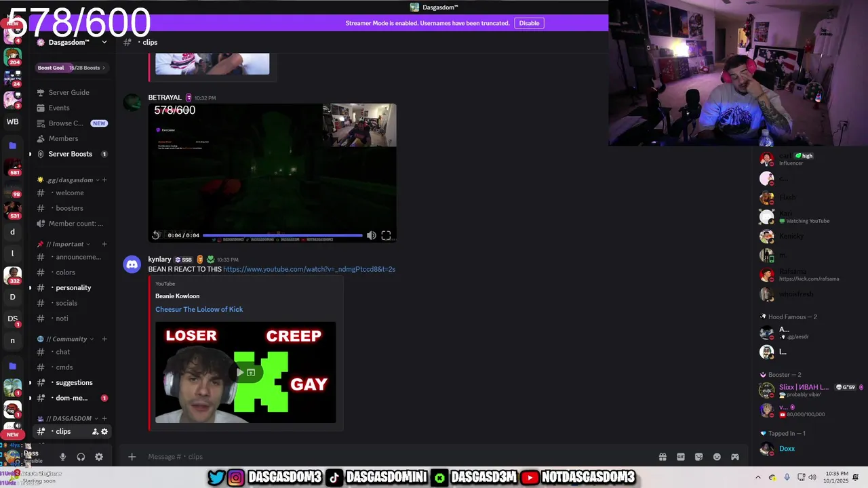The height and width of the screenshot is (488, 868).
Task: Open chat channel
Action: coord(63,352)
